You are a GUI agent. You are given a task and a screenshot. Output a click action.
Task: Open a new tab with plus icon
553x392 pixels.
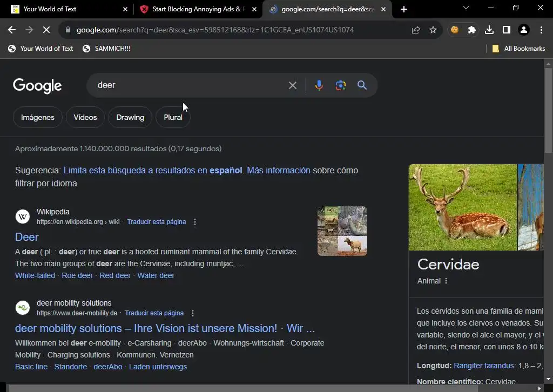[x=404, y=9]
